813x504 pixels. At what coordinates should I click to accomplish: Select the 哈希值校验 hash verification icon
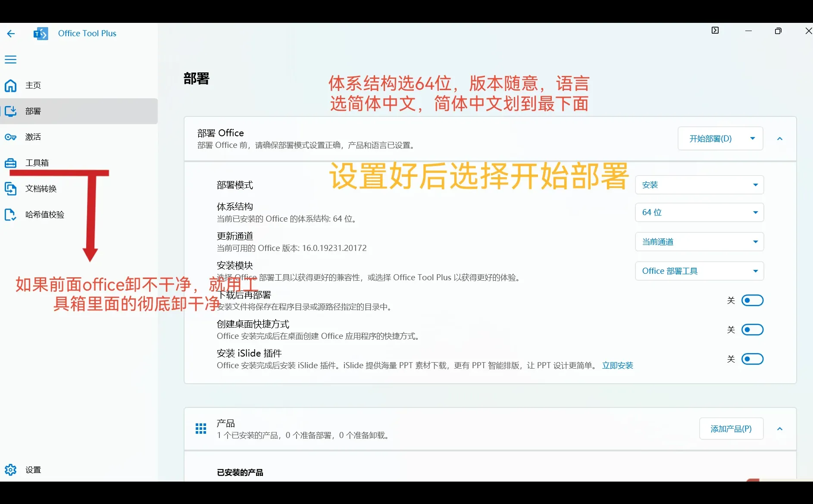click(x=10, y=214)
